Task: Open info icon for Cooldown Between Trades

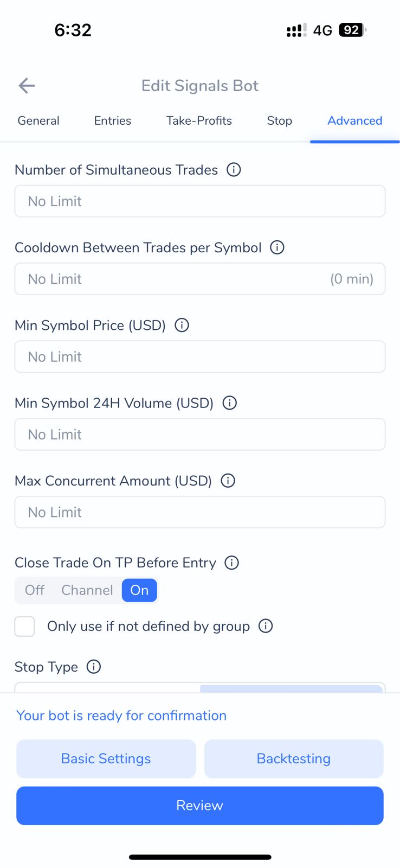Action: click(277, 247)
